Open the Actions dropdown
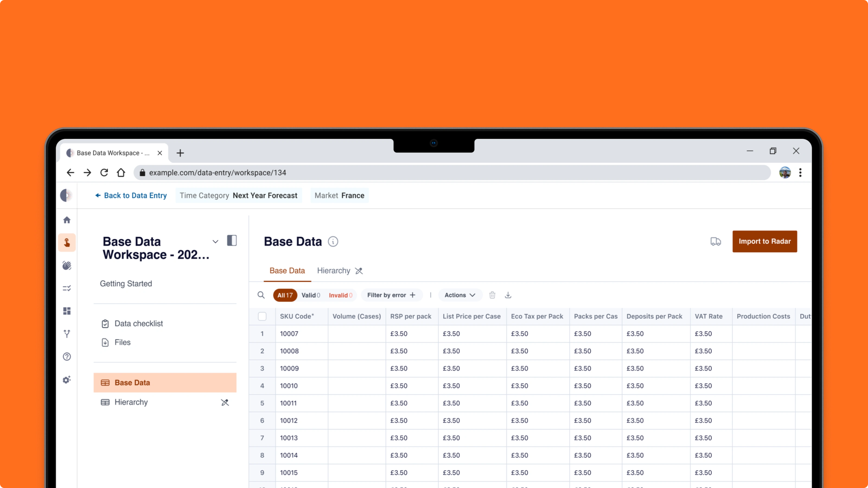 459,295
